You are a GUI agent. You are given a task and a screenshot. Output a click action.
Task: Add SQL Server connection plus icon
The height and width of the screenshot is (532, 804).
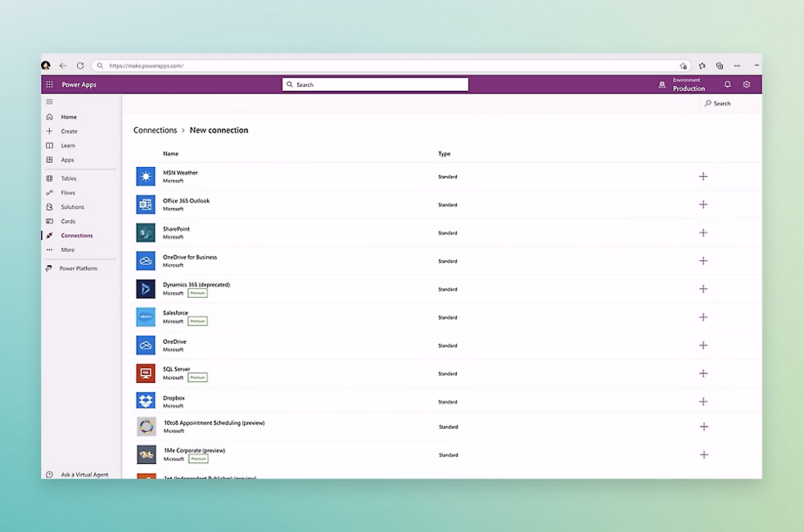[703, 374]
